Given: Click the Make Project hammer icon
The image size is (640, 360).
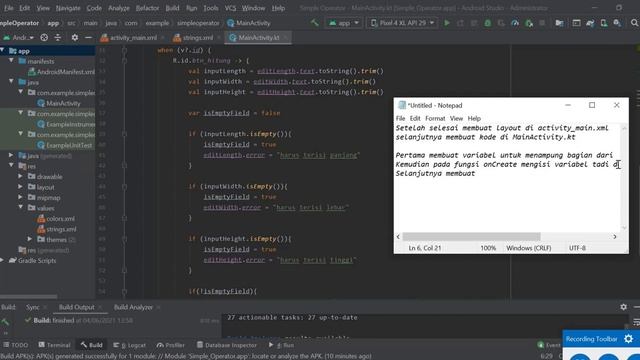Looking at the screenshot, I should pos(315,23).
